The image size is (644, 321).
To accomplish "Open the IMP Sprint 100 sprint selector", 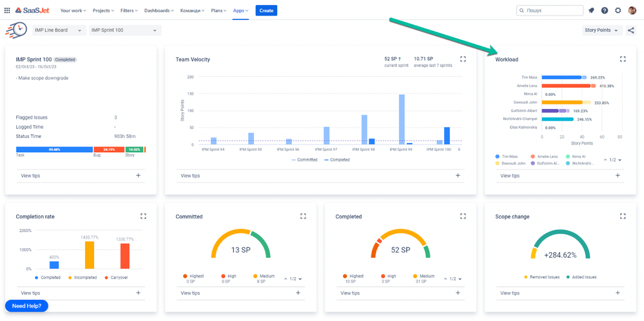I will pos(124,30).
